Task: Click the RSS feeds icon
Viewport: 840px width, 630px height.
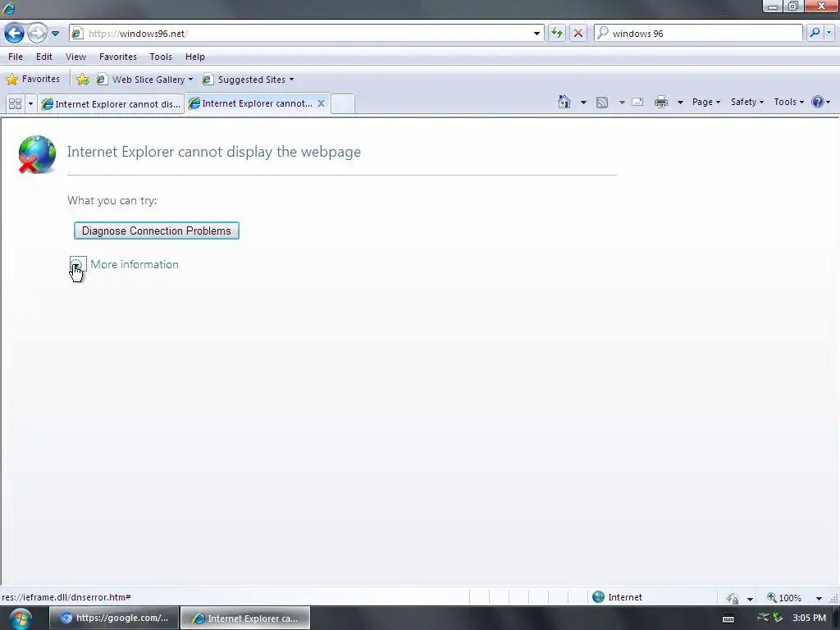Action: [x=602, y=102]
